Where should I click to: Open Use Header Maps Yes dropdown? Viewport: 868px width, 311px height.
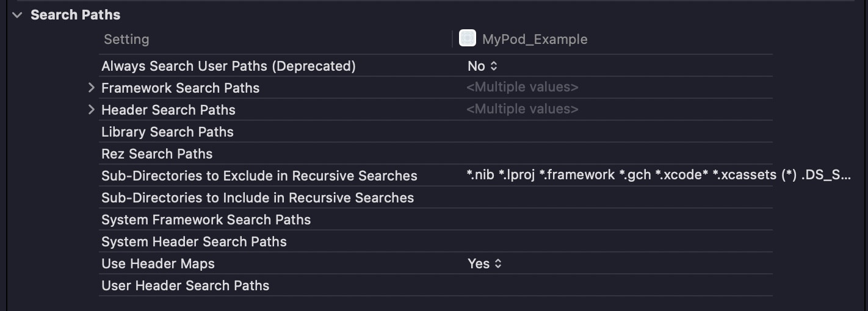point(485,263)
